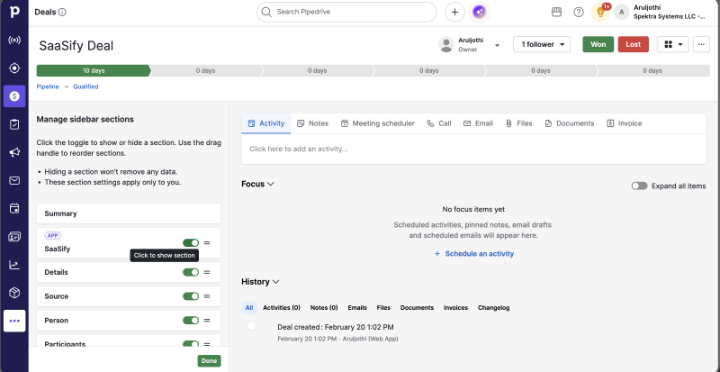The width and height of the screenshot is (720, 372).
Task: Click the user avatar with letter A
Action: 621,12
